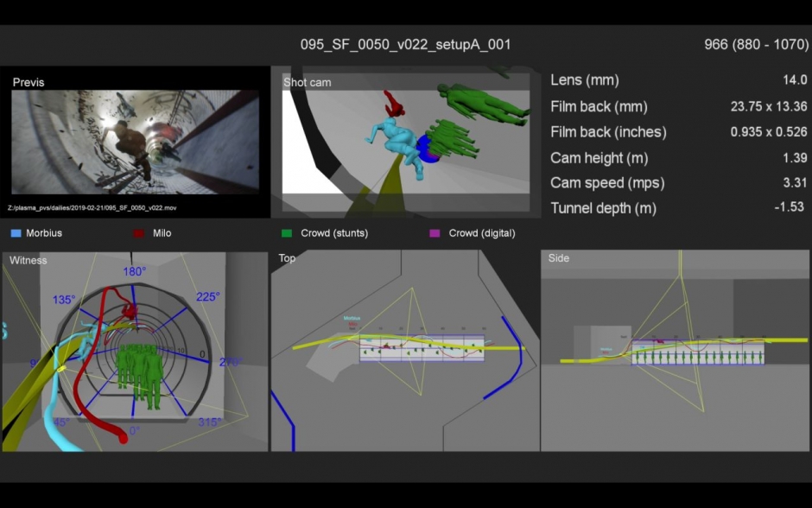The height and width of the screenshot is (508, 812).
Task: Click the Lens (mm) value 14.0
Action: pos(794,80)
